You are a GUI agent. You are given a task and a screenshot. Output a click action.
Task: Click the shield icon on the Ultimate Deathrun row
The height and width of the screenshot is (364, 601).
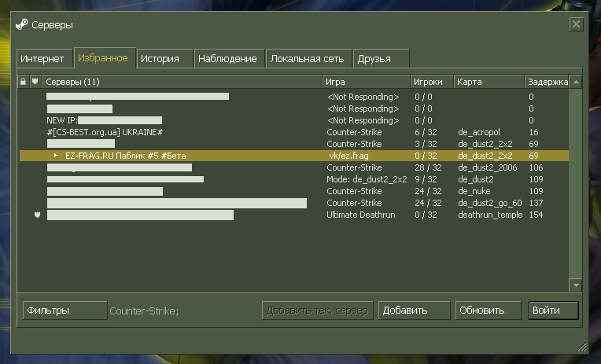click(x=37, y=215)
